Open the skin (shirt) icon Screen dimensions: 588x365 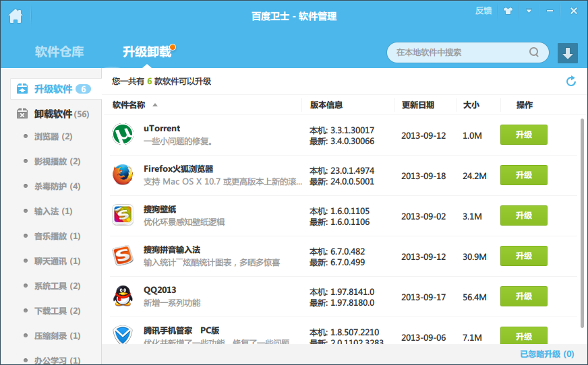point(508,11)
